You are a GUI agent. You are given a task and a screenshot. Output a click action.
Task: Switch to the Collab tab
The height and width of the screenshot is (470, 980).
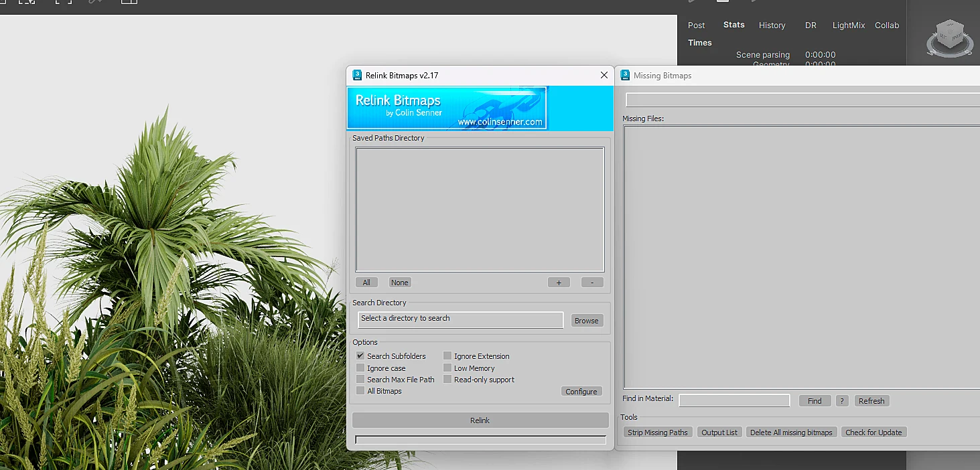887,25
